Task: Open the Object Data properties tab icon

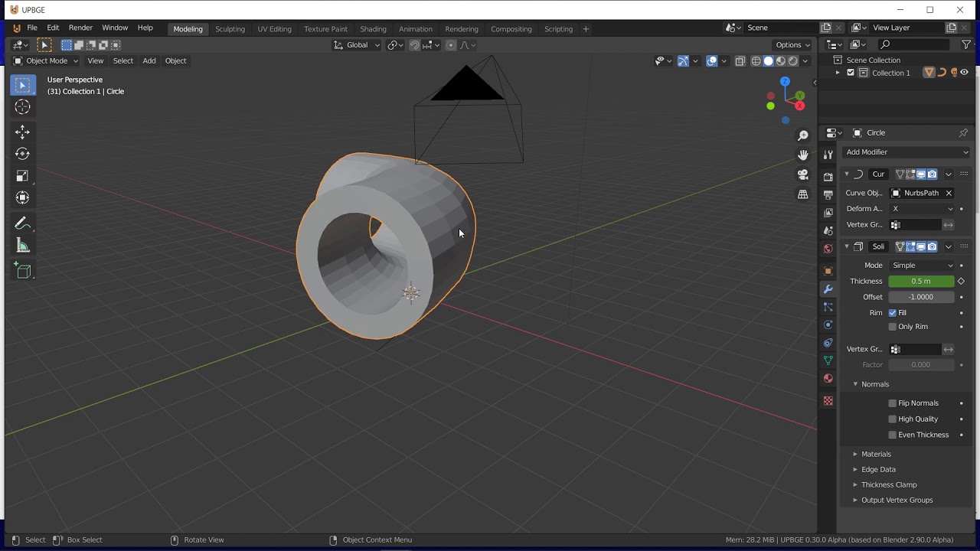Action: point(828,360)
